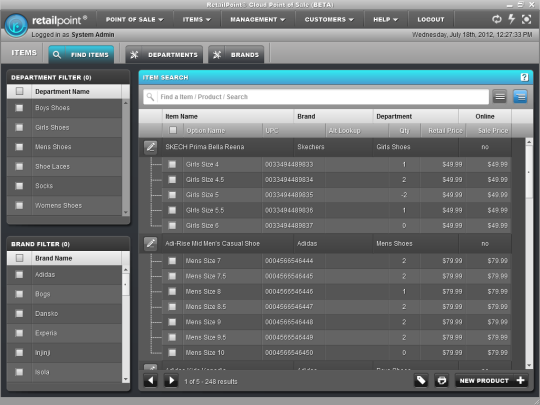
Task: Select the Girls Size 4 option checkbox
Action: tap(172, 164)
